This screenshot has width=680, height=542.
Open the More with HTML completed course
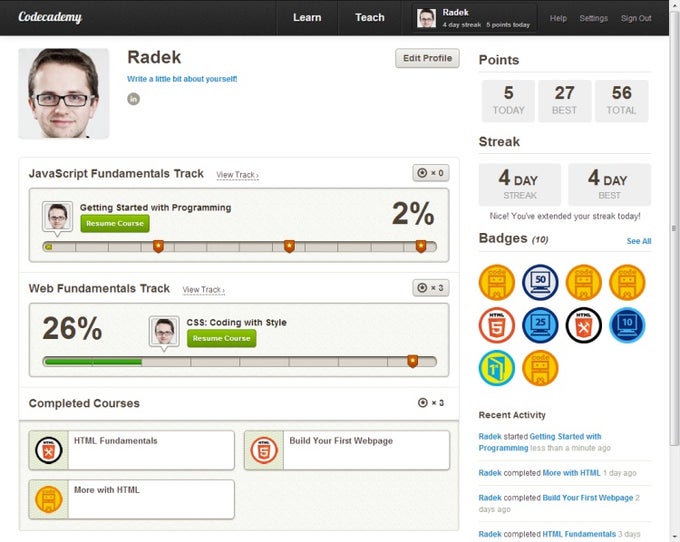point(131,499)
